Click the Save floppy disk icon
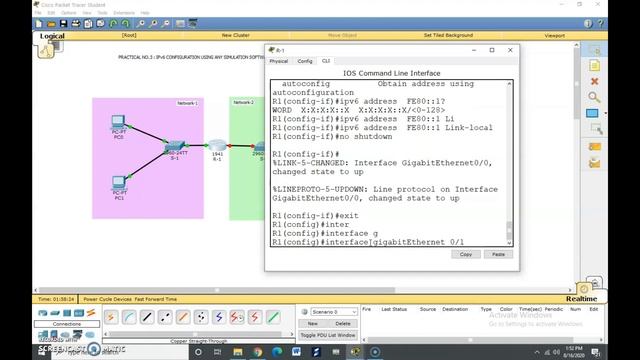This screenshot has width=640, height=360. [x=63, y=24]
